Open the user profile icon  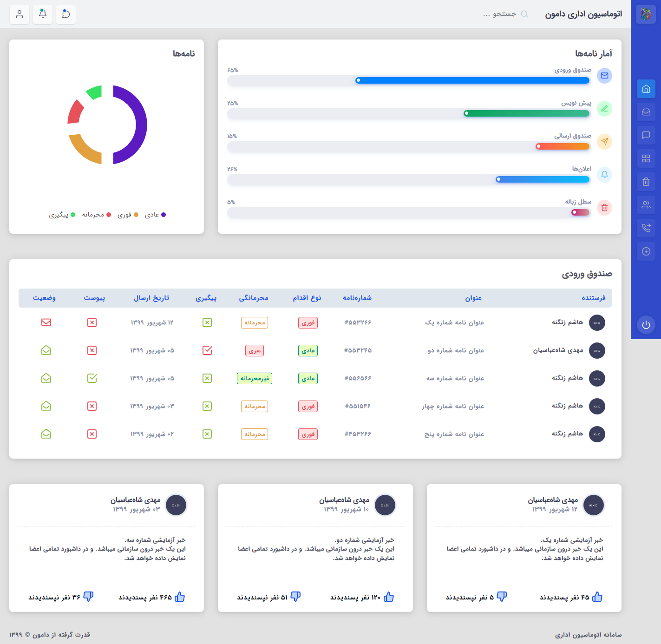pos(20,14)
